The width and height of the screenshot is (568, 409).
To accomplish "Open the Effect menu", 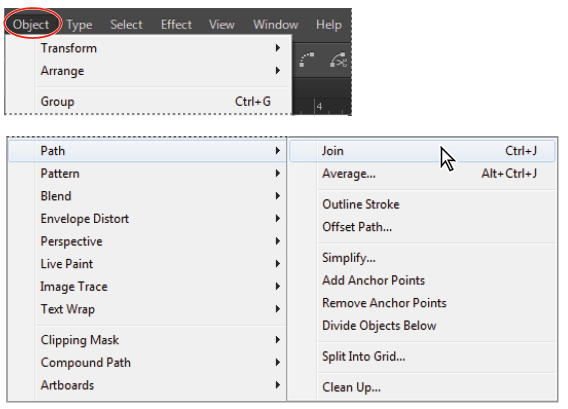I will point(176,25).
